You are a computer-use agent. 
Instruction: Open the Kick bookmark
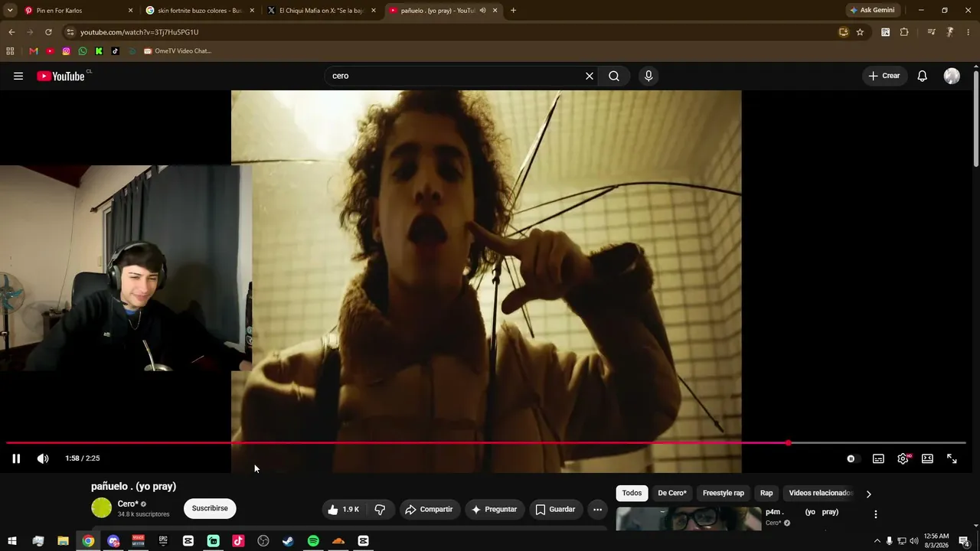pyautogui.click(x=99, y=51)
